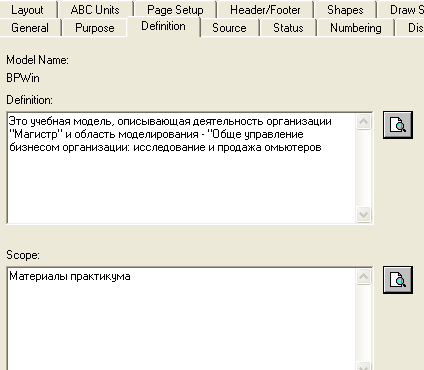
Task: Click the Scope label
Action: pos(23,255)
